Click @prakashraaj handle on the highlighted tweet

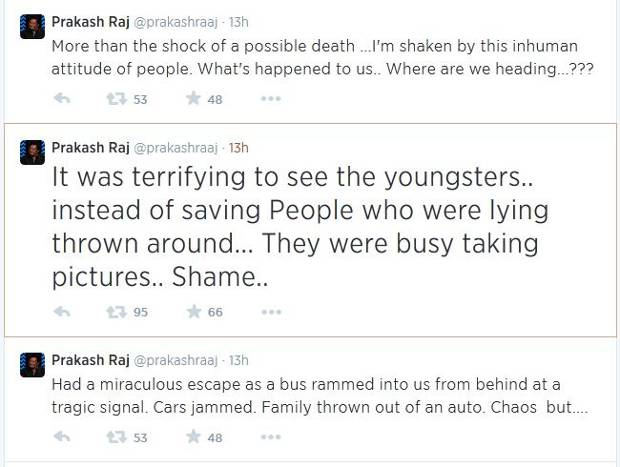point(178,147)
